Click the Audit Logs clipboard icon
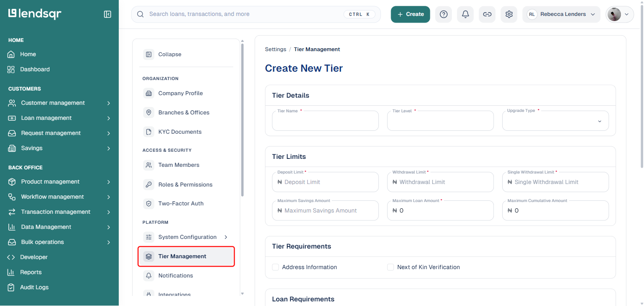This screenshot has height=306, width=644. [11, 288]
